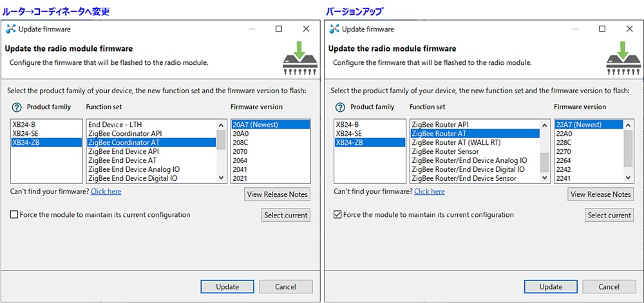Click Update button in the right dialog
Screen dimensions: 644x303
pos(551,287)
